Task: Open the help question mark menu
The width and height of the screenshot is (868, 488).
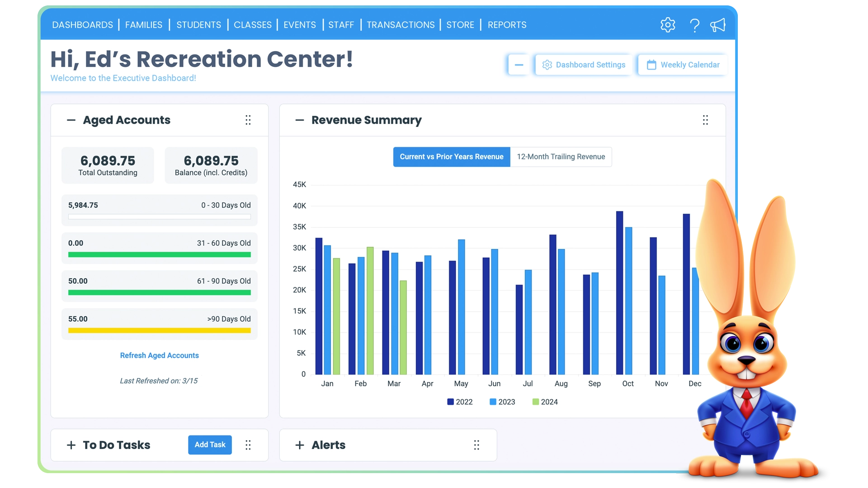Action: click(693, 25)
